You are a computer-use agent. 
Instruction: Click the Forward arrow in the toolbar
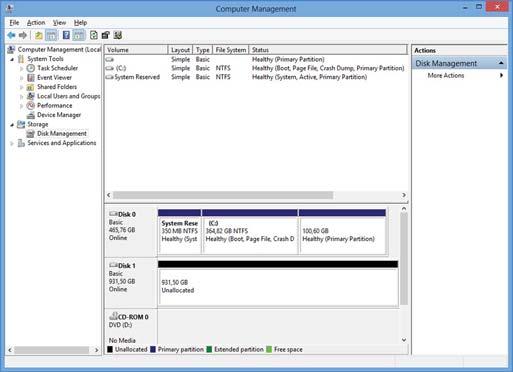pos(23,35)
